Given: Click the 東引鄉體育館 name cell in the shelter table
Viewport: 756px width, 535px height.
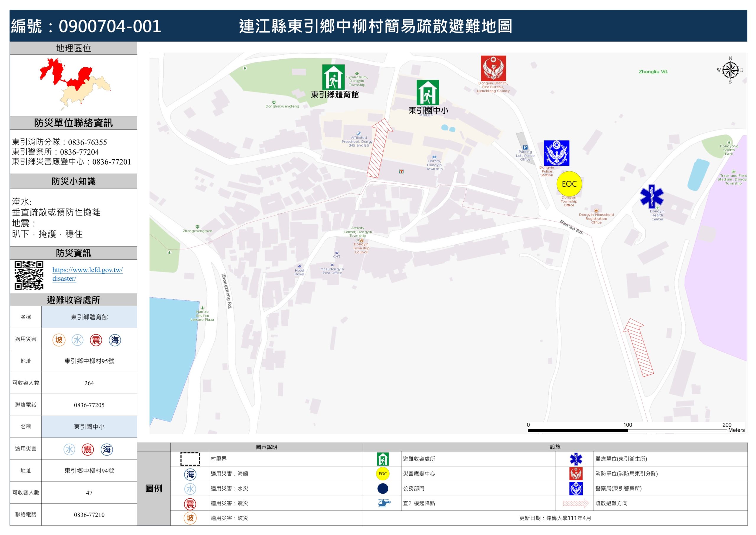Looking at the screenshot, I should [x=89, y=317].
